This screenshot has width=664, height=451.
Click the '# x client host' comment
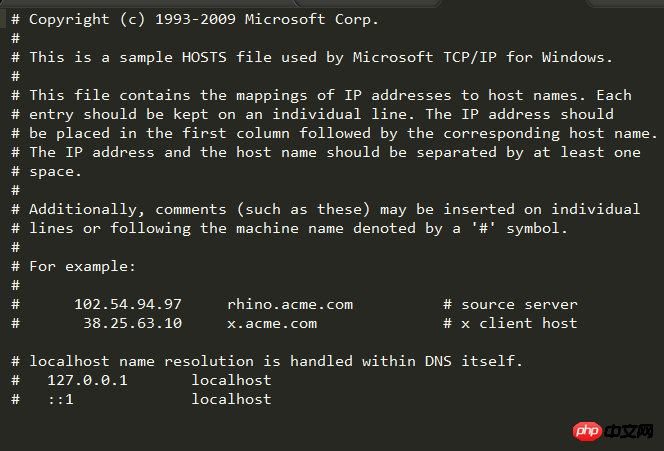pyautogui.click(x=510, y=324)
